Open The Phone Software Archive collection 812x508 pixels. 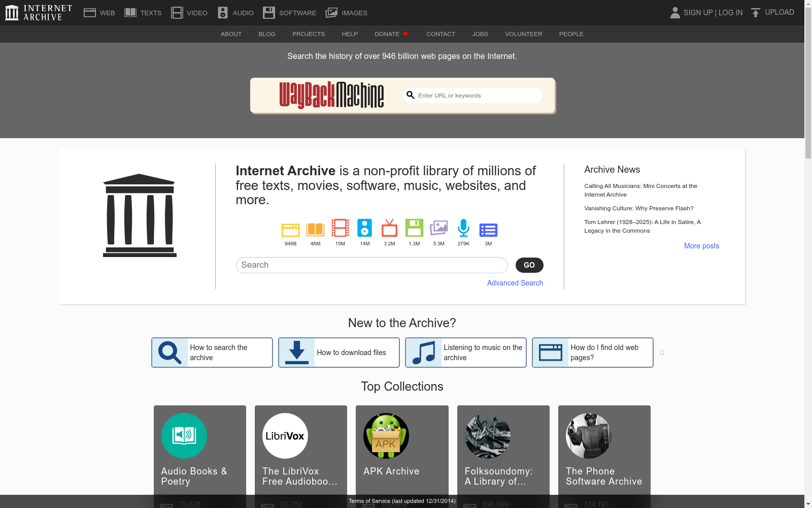604,457
